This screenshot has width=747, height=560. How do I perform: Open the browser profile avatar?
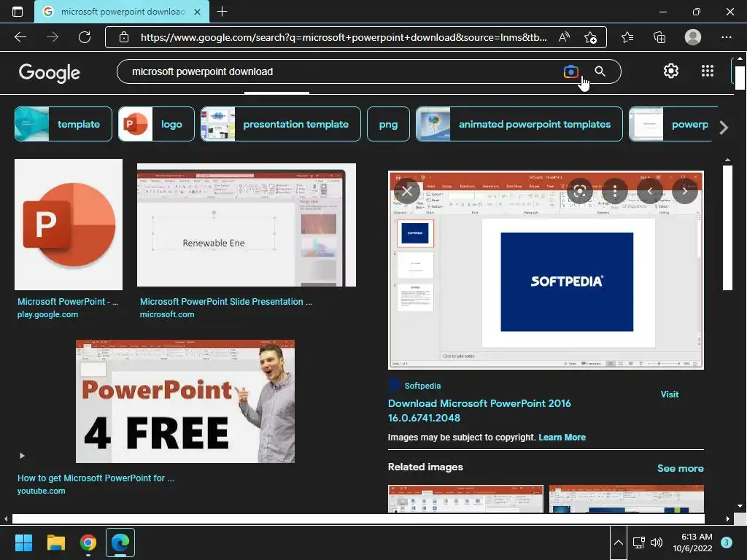pos(693,37)
